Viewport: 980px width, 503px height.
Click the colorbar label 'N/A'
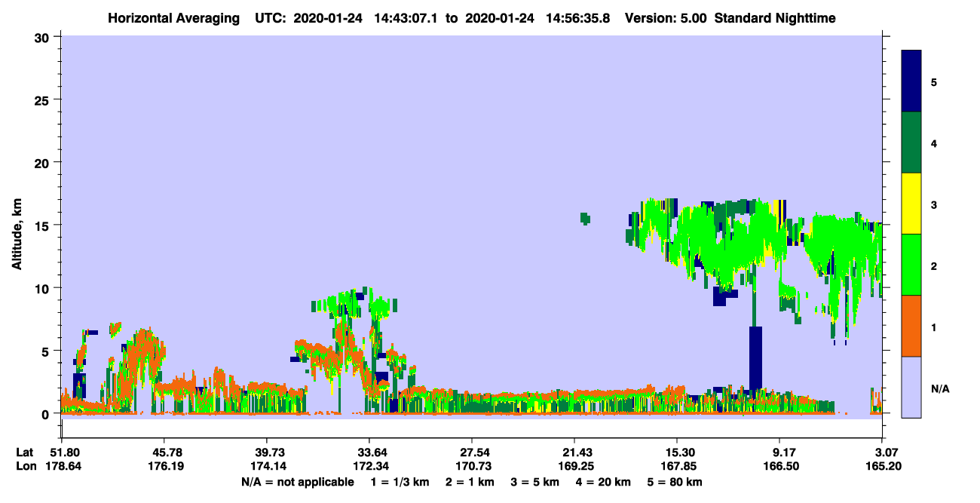click(x=939, y=388)
